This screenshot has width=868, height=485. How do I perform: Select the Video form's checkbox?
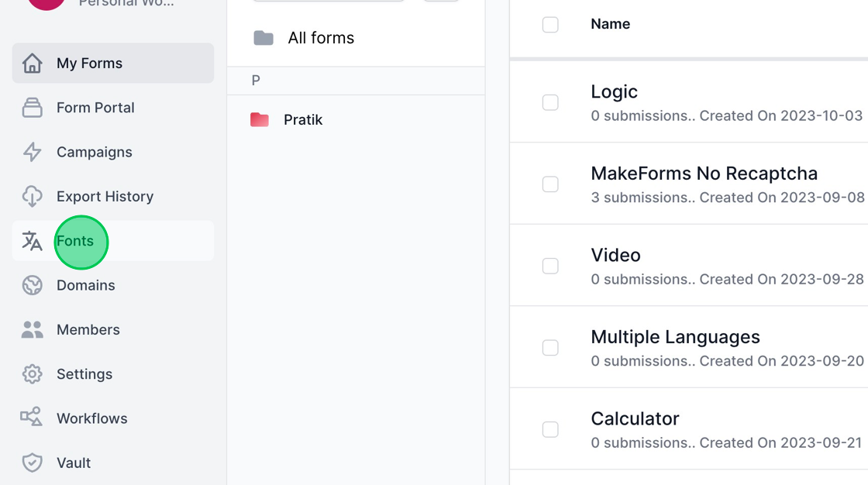pos(550,265)
